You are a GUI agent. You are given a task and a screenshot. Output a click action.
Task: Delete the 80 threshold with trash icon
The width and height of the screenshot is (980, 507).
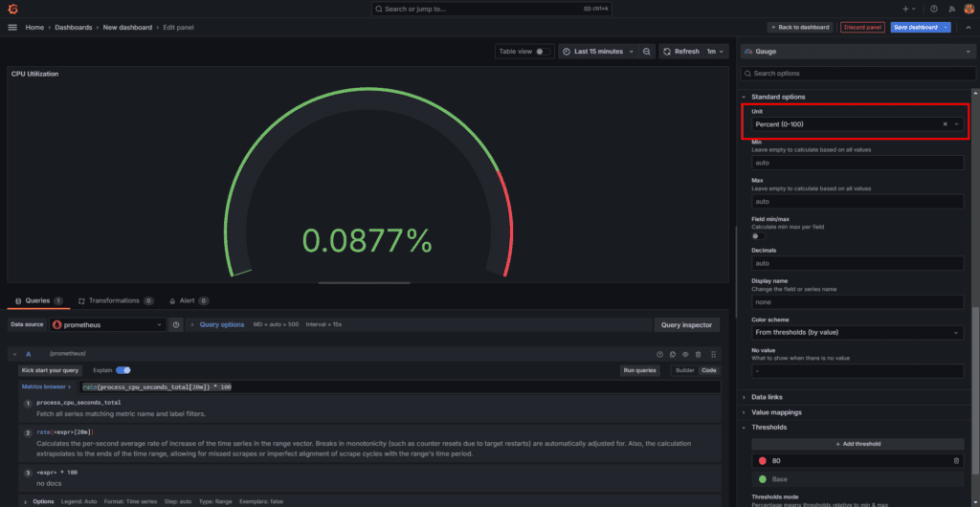coord(956,461)
